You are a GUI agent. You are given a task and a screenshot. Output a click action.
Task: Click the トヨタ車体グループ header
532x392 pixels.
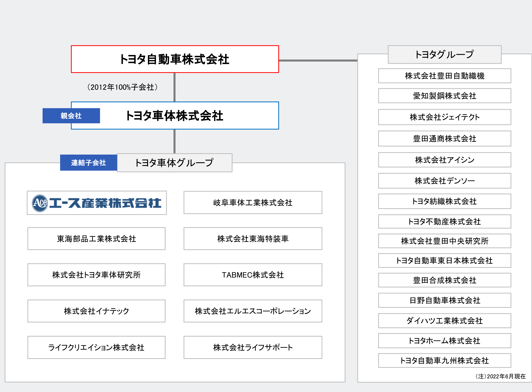174,163
